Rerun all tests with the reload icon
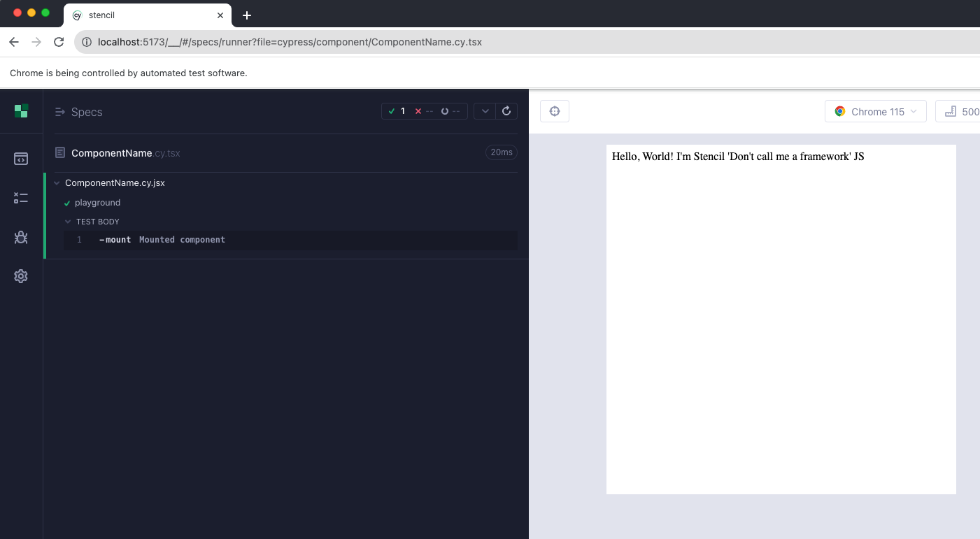The height and width of the screenshot is (539, 980). [506, 111]
